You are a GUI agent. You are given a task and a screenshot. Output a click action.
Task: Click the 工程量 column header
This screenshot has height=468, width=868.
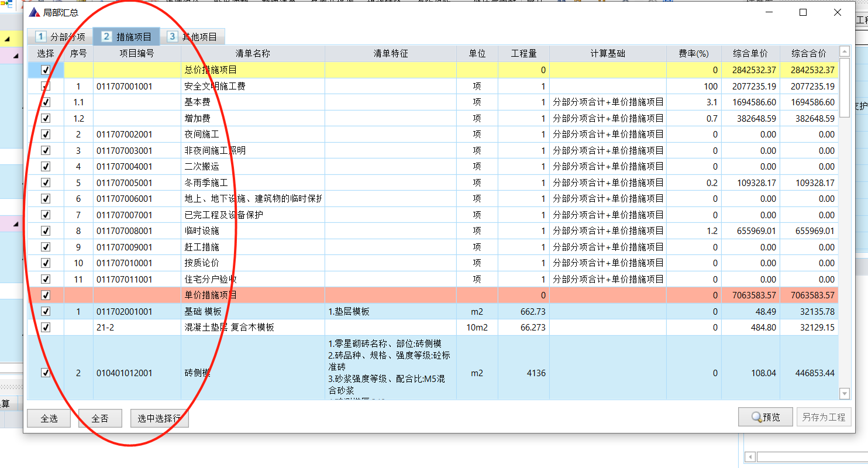(x=523, y=54)
